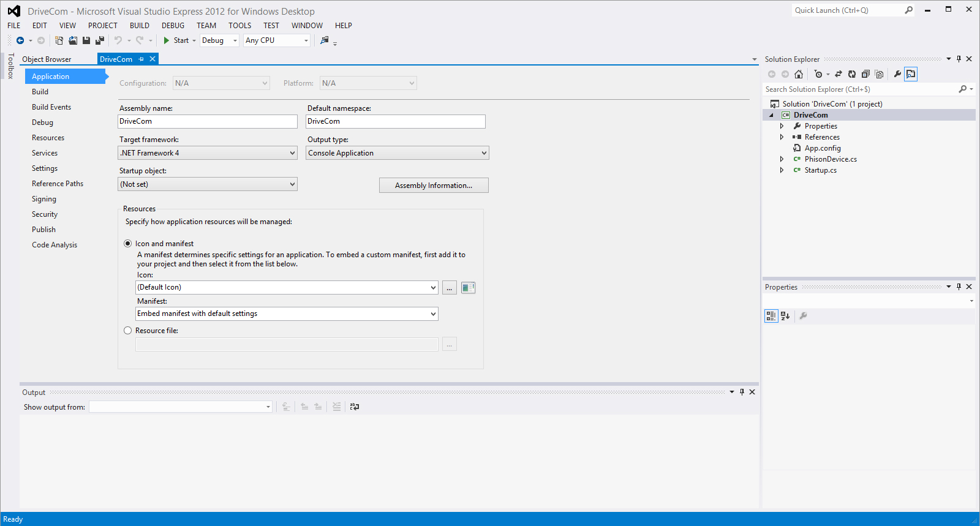The width and height of the screenshot is (980, 526).
Task: Open the Icon dropdown list
Action: coord(287,287)
